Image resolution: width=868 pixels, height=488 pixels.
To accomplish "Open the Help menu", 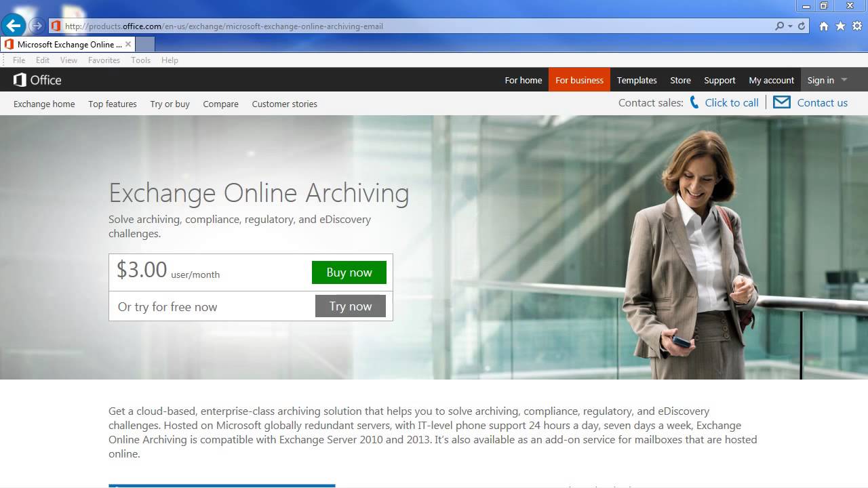I will pyautogui.click(x=170, y=60).
